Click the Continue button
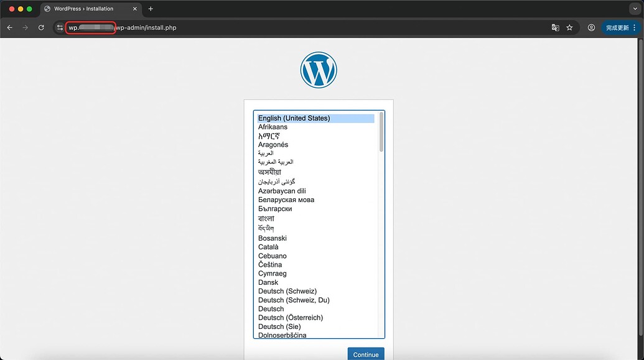The image size is (644, 360). pos(366,354)
